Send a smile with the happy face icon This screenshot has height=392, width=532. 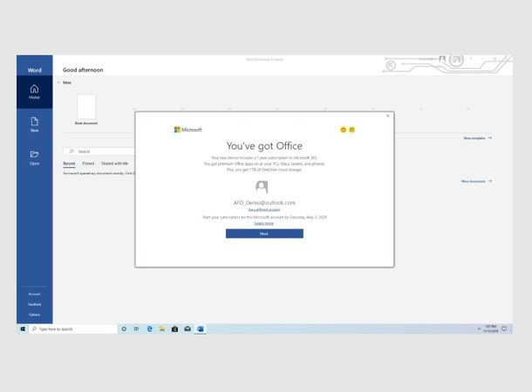(x=343, y=130)
